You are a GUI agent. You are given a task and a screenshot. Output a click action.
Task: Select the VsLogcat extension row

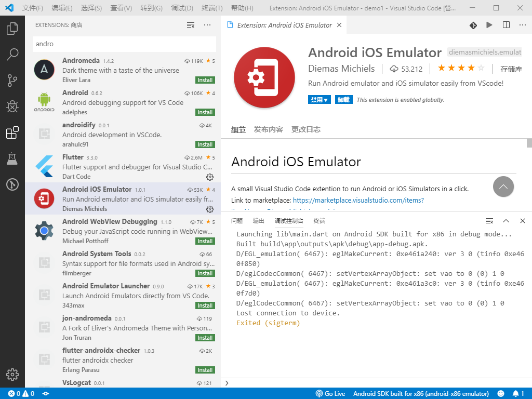(x=123, y=383)
